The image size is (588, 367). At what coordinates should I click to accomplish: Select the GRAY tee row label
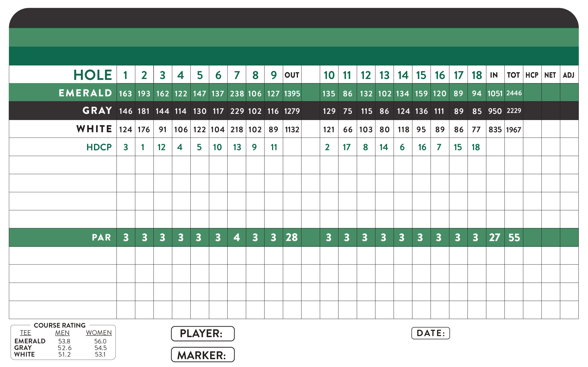click(x=97, y=111)
